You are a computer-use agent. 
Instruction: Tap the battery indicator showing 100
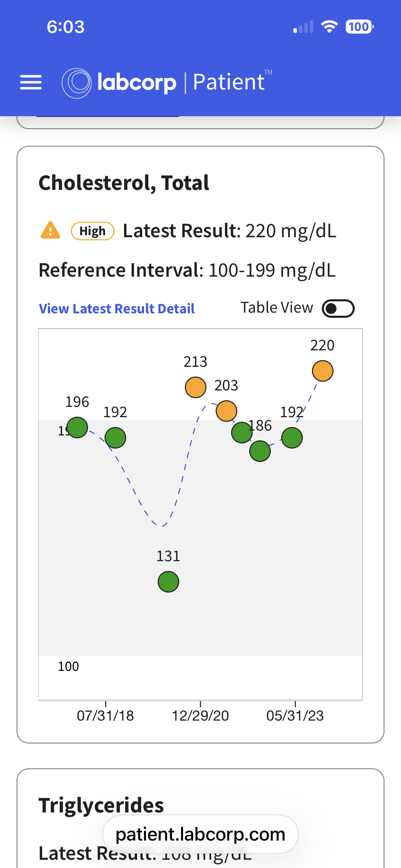(x=360, y=27)
